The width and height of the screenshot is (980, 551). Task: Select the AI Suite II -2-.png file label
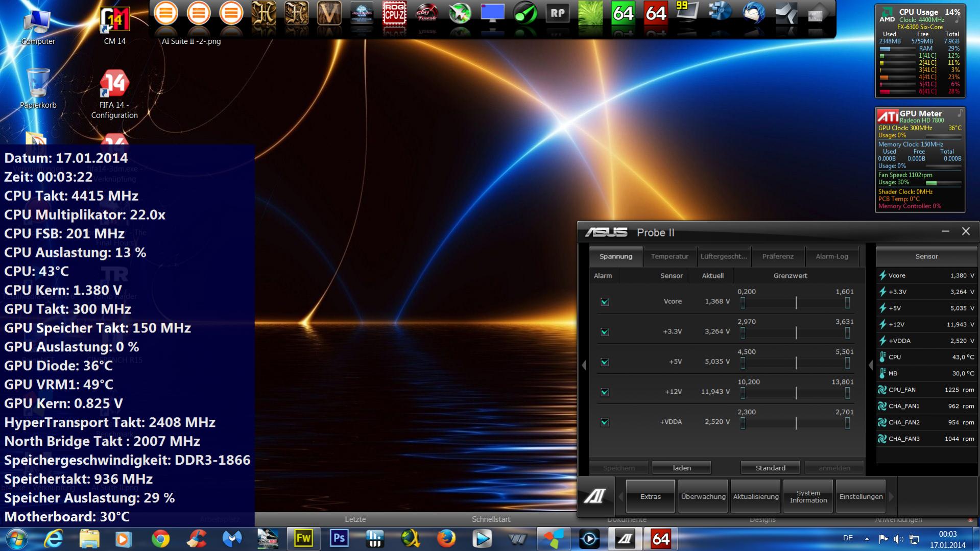point(191,41)
